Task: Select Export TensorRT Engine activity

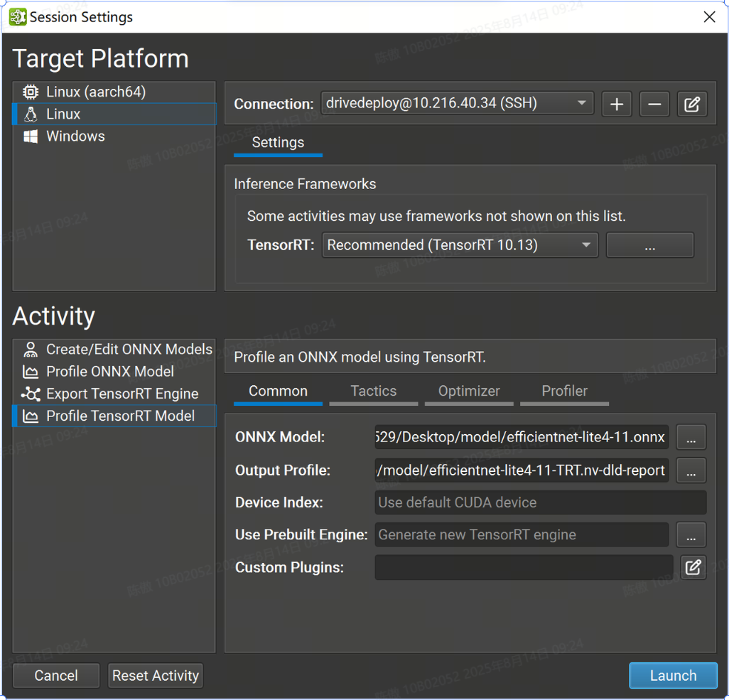Action: pos(114,394)
